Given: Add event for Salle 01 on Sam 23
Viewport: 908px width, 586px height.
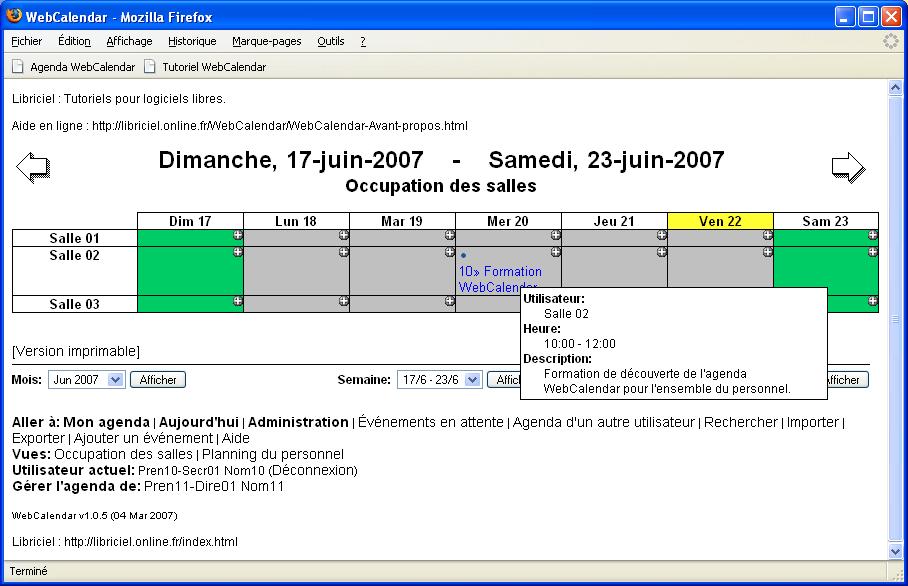Looking at the screenshot, I should pos(873,235).
